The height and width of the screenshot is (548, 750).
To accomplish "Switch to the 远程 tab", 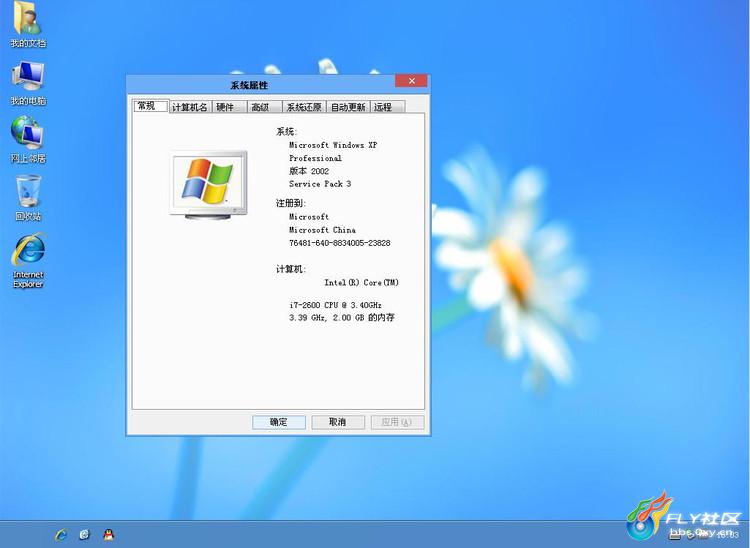I will pos(387,107).
